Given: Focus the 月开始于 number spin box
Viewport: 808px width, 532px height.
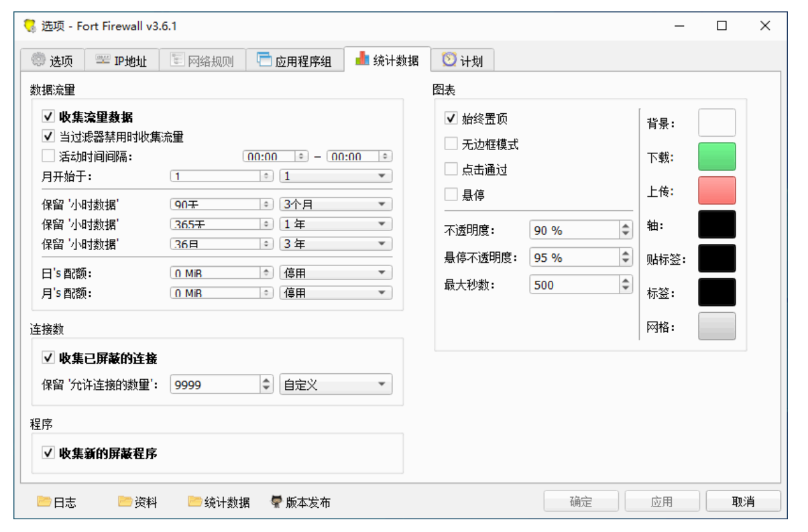Looking at the screenshot, I should pyautogui.click(x=222, y=176).
